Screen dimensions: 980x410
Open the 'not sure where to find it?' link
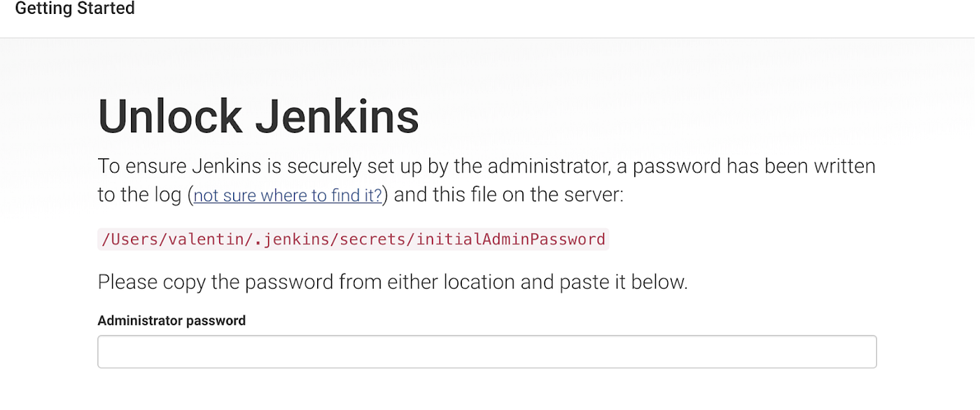(x=287, y=195)
